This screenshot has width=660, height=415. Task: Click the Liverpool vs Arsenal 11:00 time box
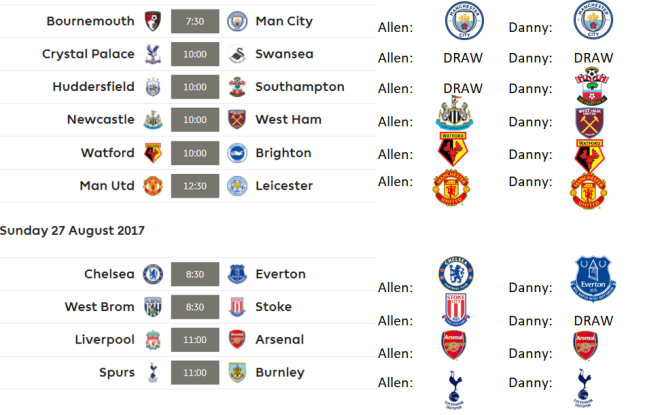194,340
